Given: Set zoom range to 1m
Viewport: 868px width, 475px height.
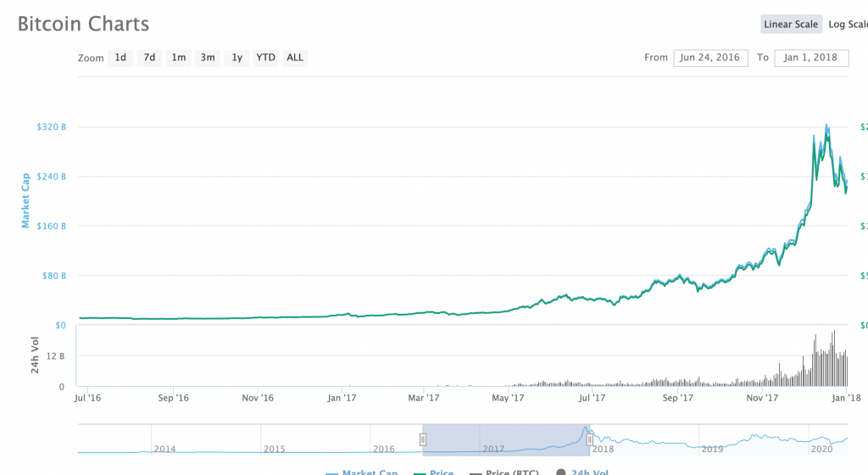Looking at the screenshot, I should coord(178,58).
